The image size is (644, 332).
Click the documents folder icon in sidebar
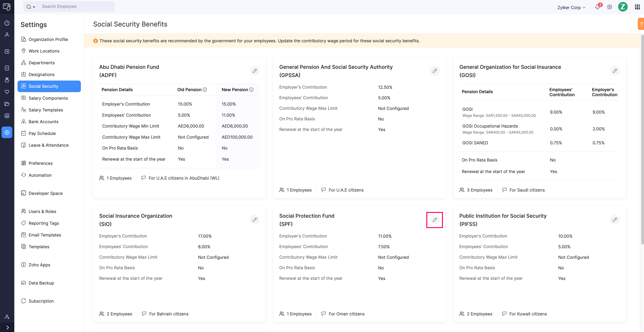click(x=7, y=104)
